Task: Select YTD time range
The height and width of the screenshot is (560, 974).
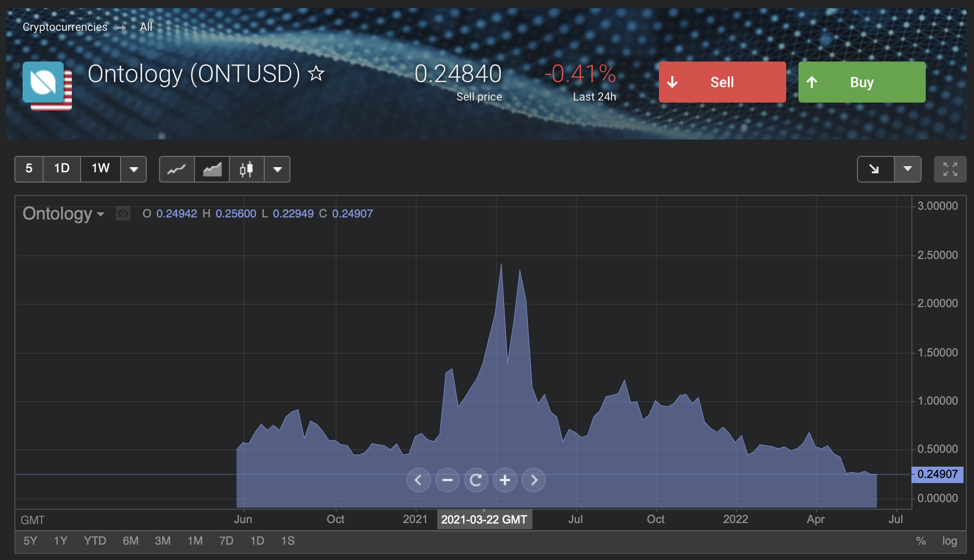Action: 95,541
